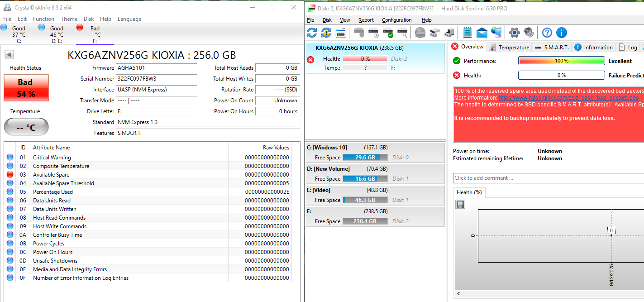Click the blue question mark Help icon
This screenshot has height=302, width=644.
[x=547, y=33]
